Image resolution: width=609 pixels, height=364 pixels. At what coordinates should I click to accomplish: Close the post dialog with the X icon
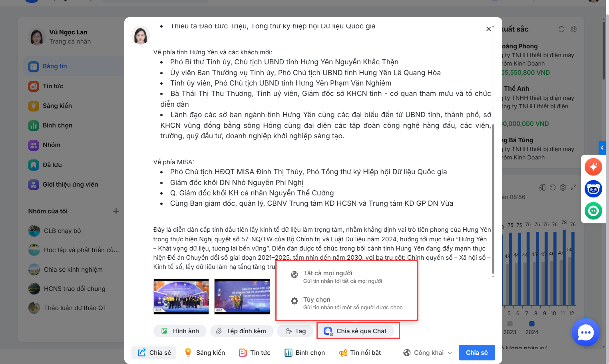tap(488, 29)
